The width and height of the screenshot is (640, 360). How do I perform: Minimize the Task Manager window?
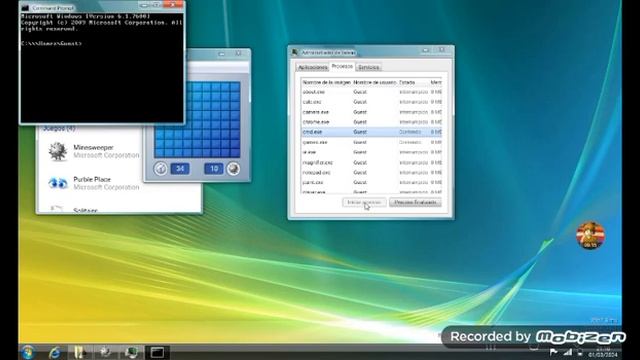(x=425, y=50)
